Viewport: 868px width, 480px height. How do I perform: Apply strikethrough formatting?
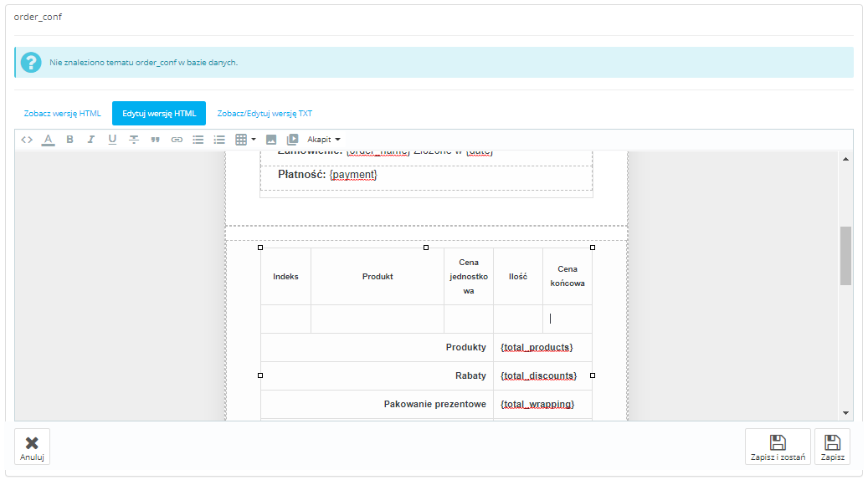click(134, 140)
